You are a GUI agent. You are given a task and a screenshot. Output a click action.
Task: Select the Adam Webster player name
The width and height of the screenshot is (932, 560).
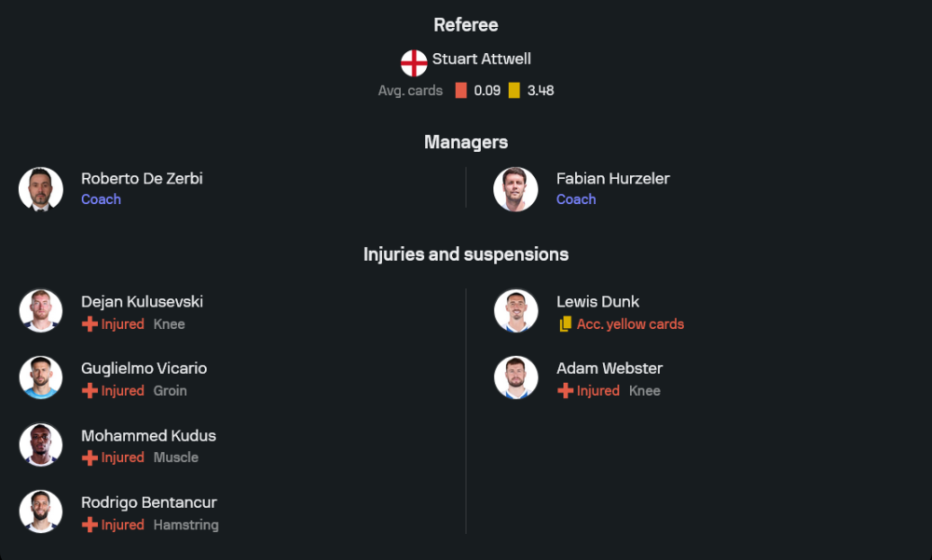point(610,369)
